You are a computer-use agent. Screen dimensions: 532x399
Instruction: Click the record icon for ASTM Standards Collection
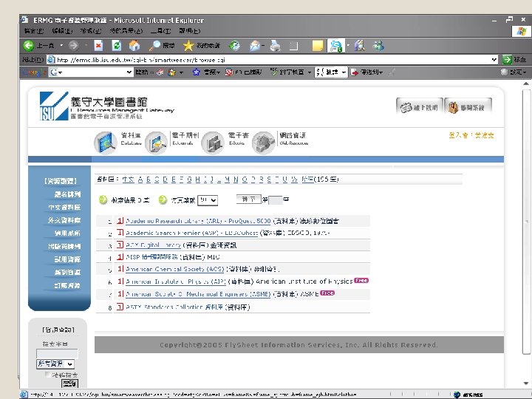tap(120, 307)
